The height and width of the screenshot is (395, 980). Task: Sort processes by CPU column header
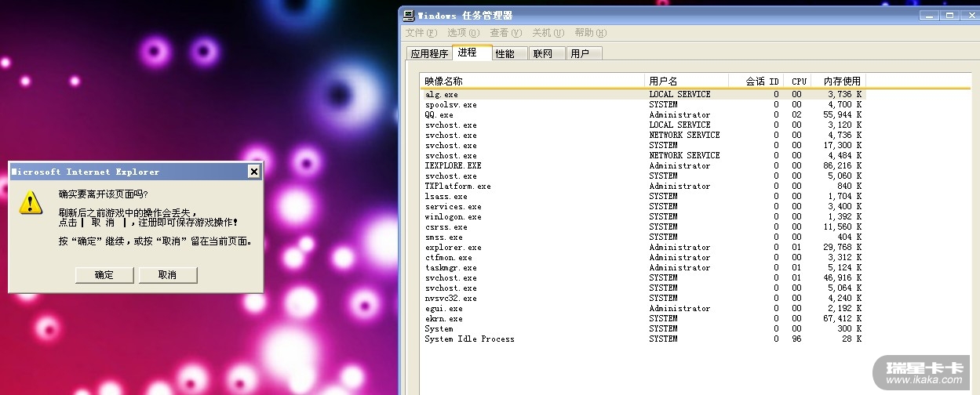click(797, 81)
